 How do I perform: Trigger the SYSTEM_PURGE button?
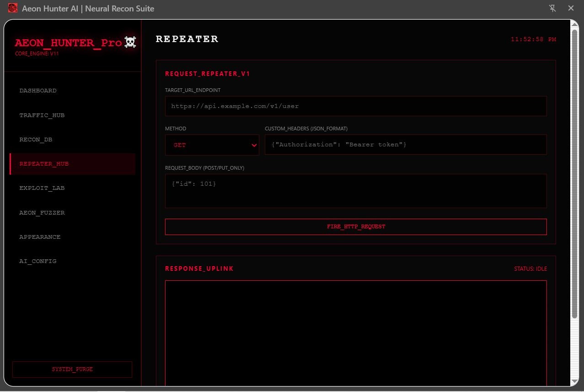(x=72, y=370)
